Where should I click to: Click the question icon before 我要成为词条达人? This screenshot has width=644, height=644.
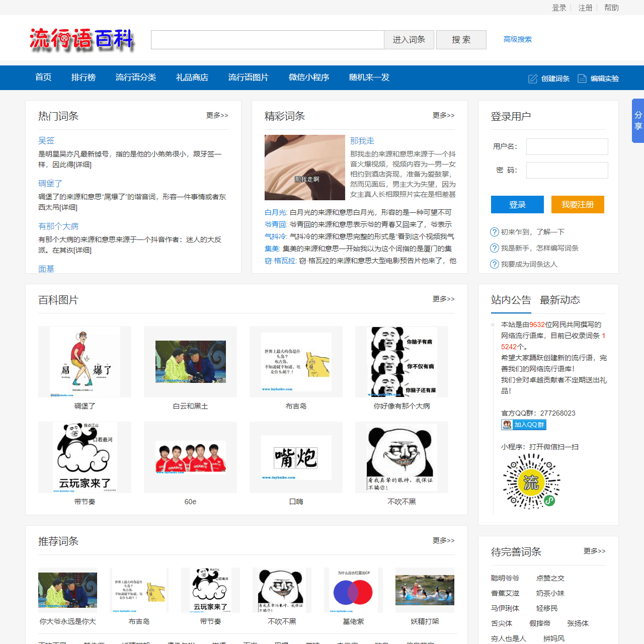(x=494, y=264)
